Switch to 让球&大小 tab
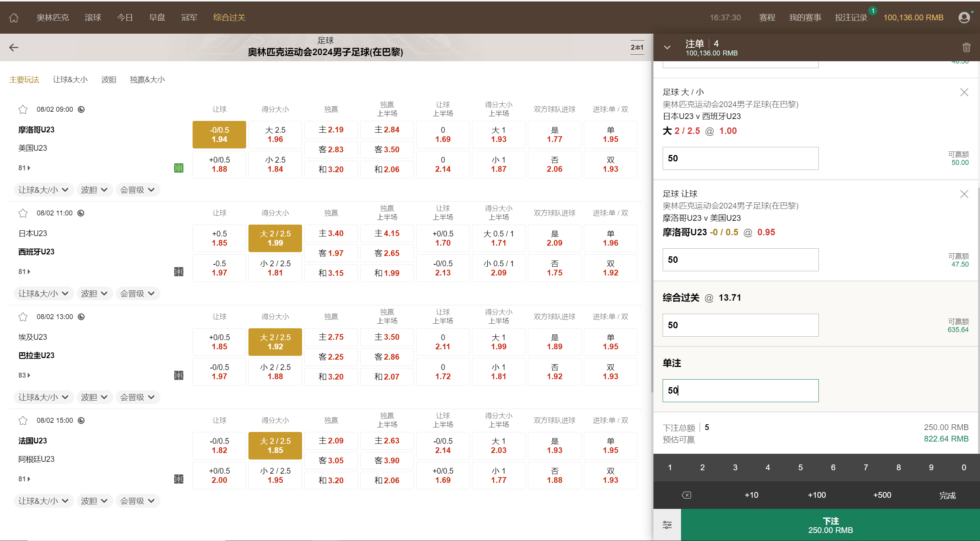980x541 pixels. tap(70, 80)
